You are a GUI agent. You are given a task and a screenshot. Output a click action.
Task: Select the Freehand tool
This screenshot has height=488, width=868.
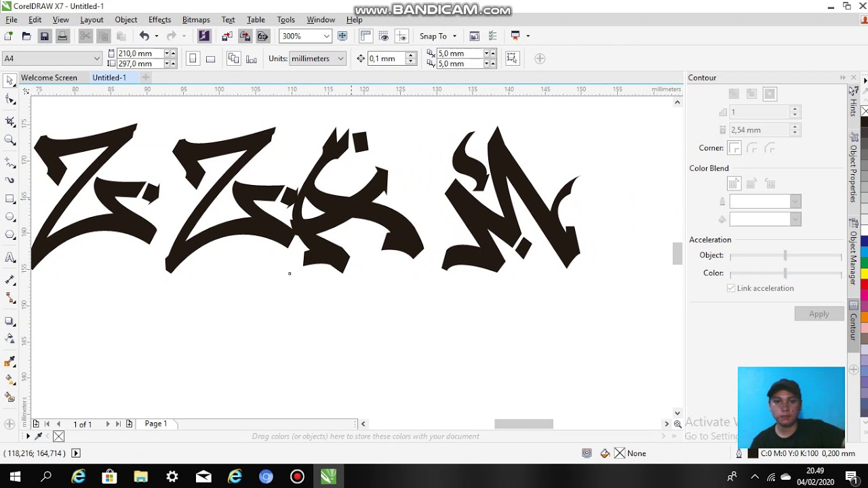[10, 163]
